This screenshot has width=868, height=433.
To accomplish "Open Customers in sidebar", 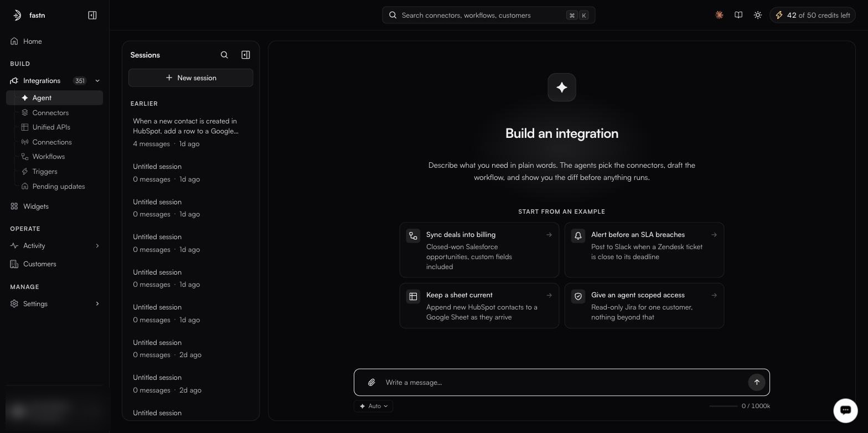I will pyautogui.click(x=54, y=264).
